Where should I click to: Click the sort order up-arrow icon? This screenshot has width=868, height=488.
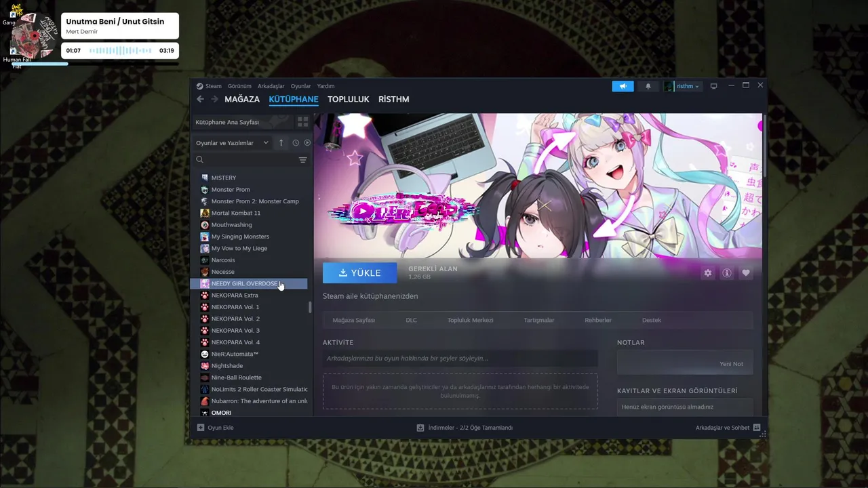(281, 143)
